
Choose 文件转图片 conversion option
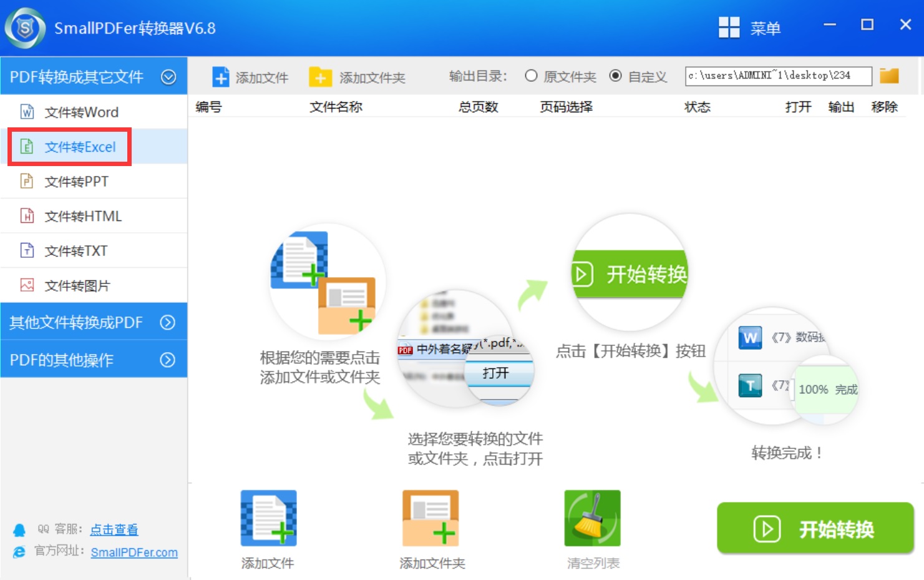point(77,286)
